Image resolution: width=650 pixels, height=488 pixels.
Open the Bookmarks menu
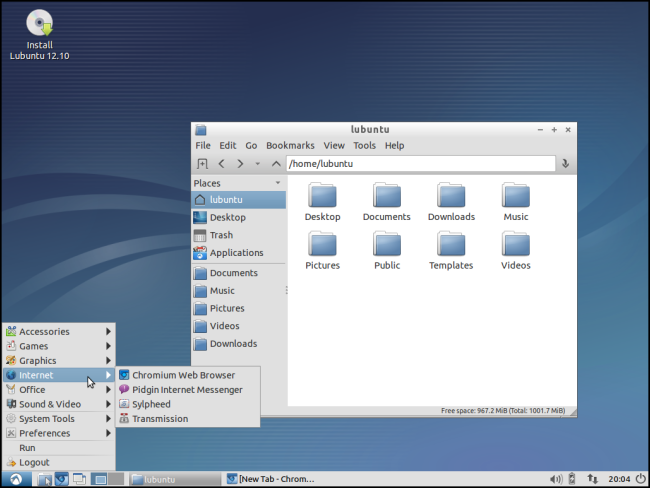coord(290,146)
